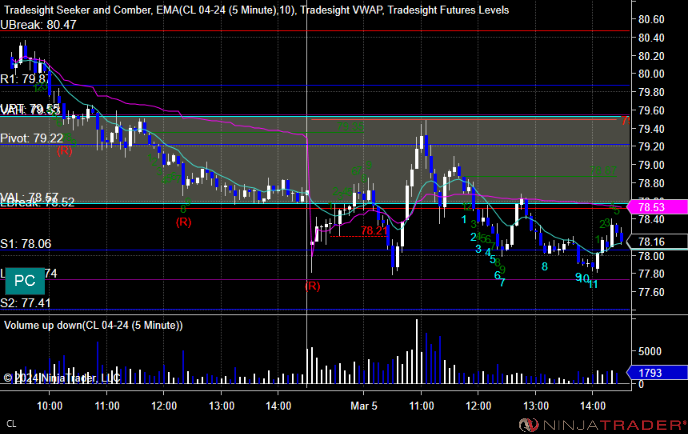Select the S2: 77.41 level label
This screenshot has width=688, height=434.
click(25, 303)
